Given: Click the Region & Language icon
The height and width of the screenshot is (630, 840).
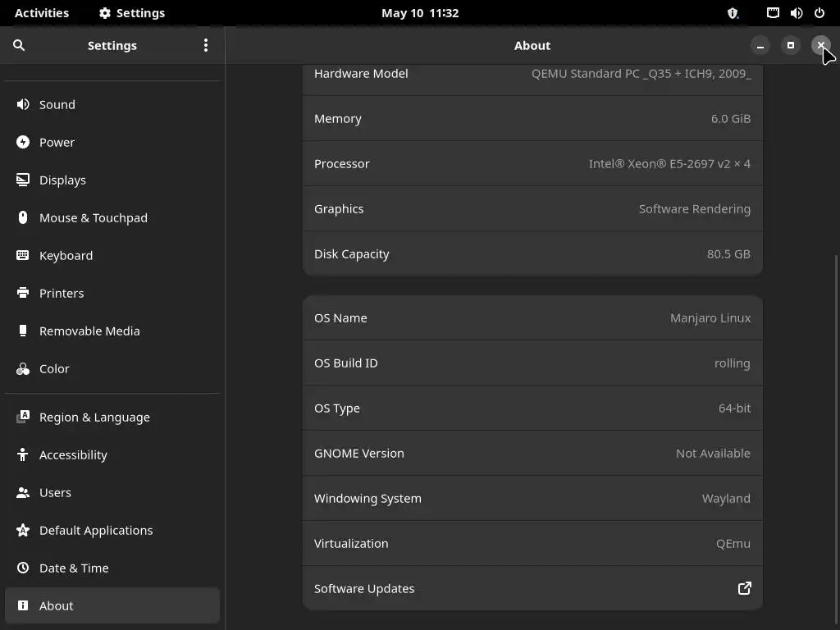Looking at the screenshot, I should pyautogui.click(x=22, y=417).
